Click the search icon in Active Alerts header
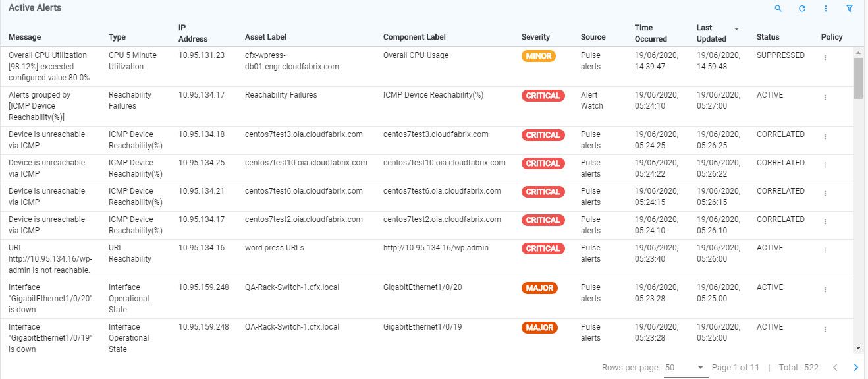Viewport: 868px width, 379px height. pos(778,9)
